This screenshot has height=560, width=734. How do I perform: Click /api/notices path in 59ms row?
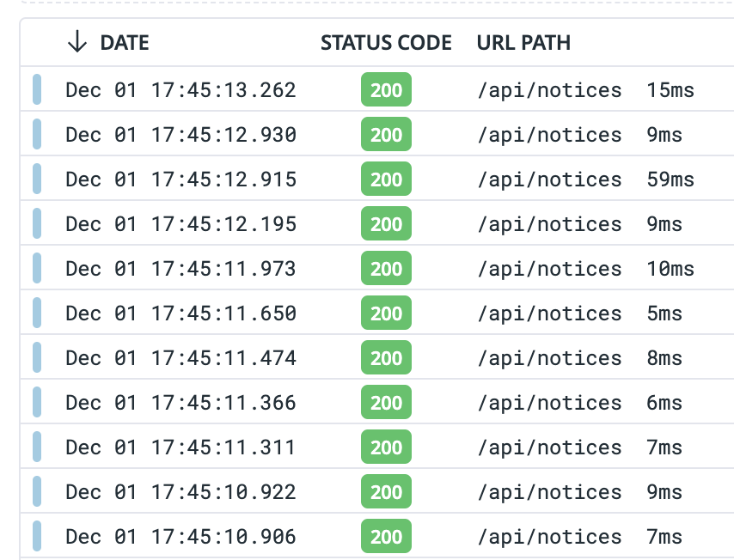coord(549,180)
